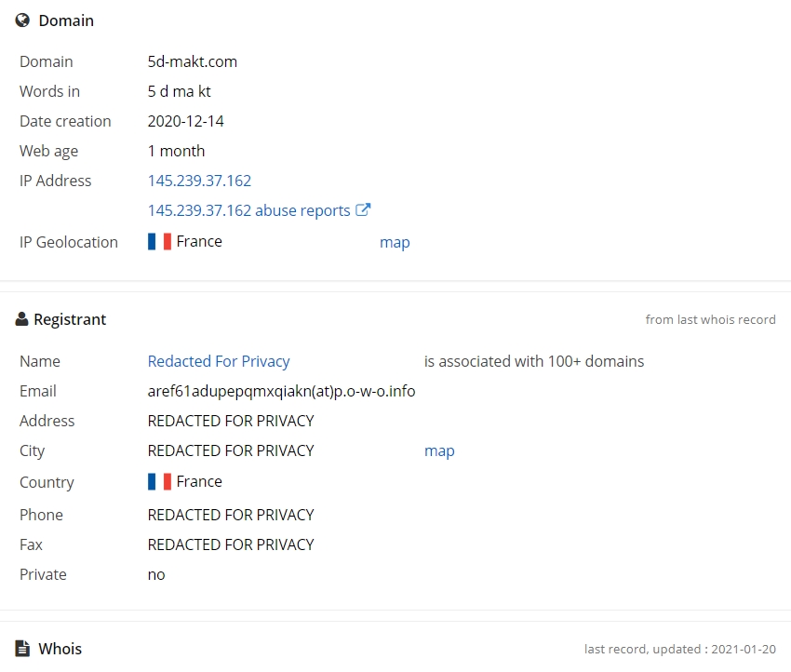Click the globe icon beside Domain heading
791x672 pixels.
(22, 20)
